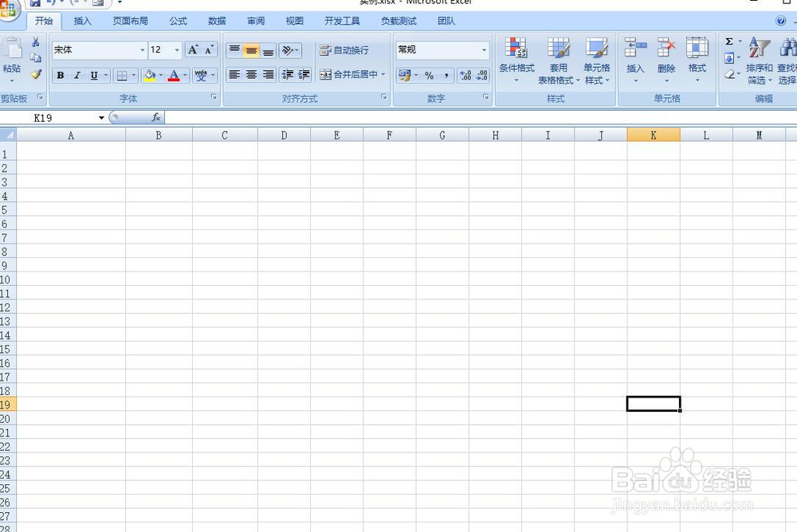The image size is (797, 532).
Task: Open number format 常规 dropdown
Action: tap(484, 50)
